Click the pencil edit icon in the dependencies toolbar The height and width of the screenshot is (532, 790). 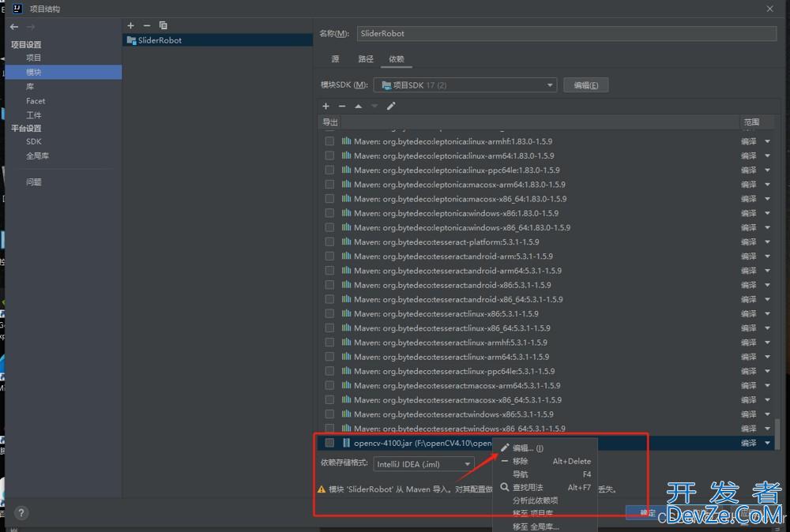(391, 107)
